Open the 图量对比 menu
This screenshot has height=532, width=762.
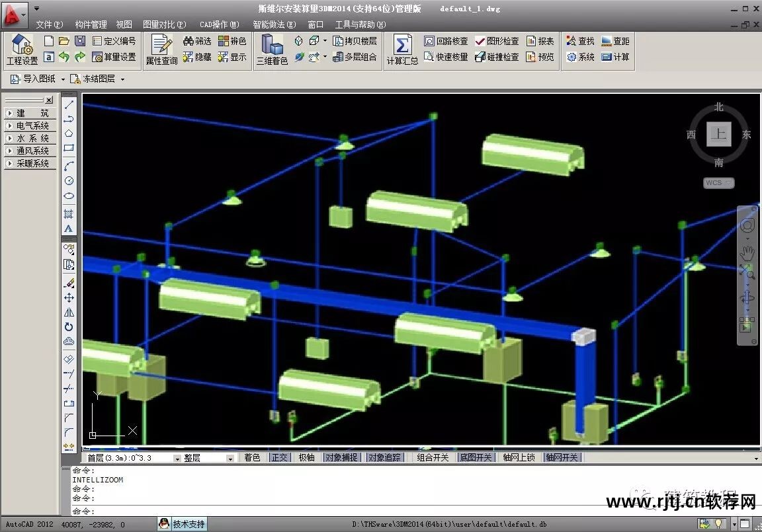point(164,24)
